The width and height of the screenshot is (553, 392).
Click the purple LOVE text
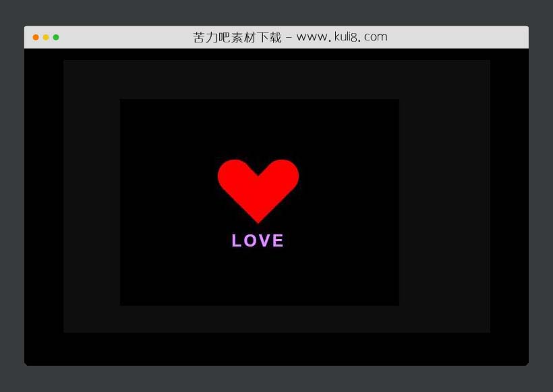pyautogui.click(x=258, y=240)
